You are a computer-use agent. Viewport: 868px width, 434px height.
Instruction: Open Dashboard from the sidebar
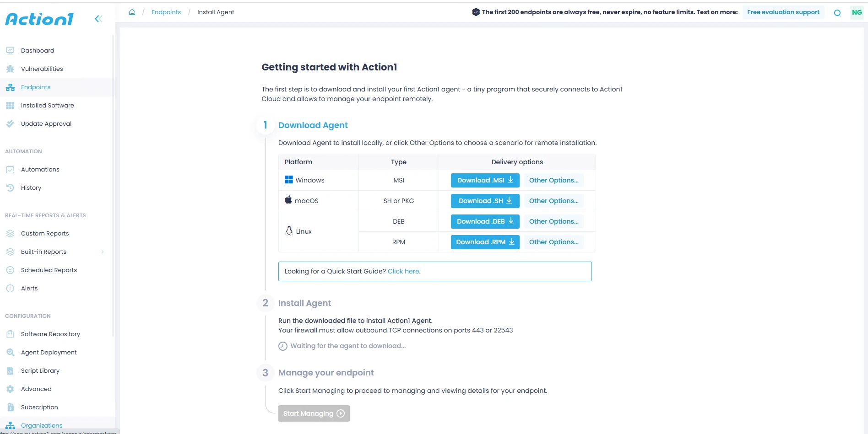click(38, 51)
